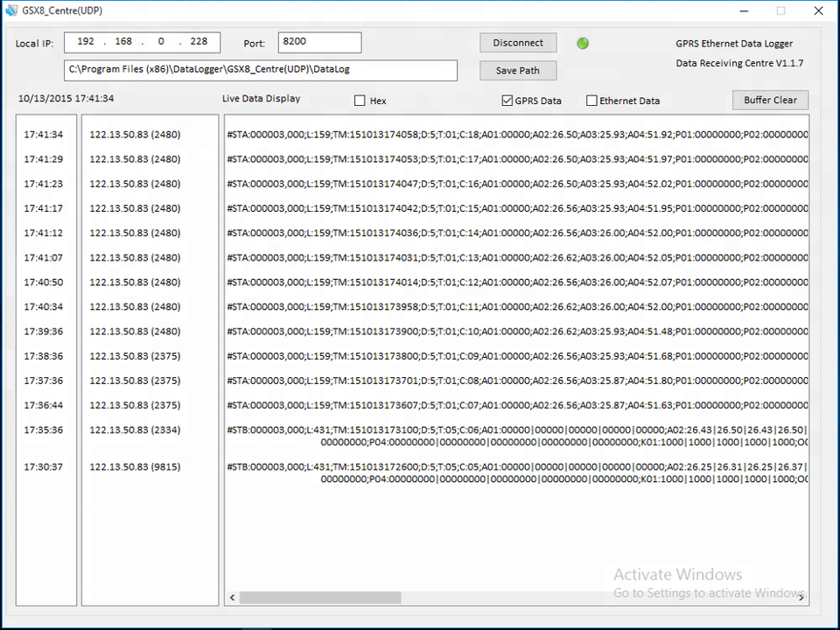Select the 17:41:34 timestamp entry
This screenshot has height=630, width=840.
click(44, 135)
